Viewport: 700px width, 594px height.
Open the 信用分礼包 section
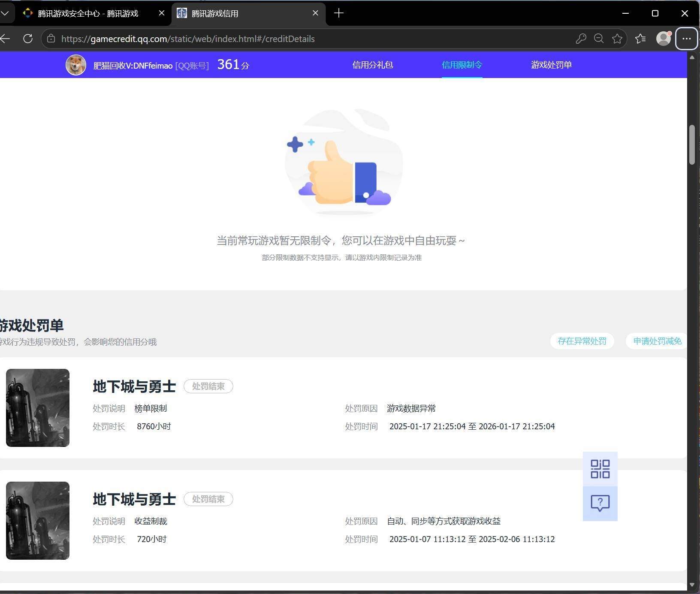372,65
